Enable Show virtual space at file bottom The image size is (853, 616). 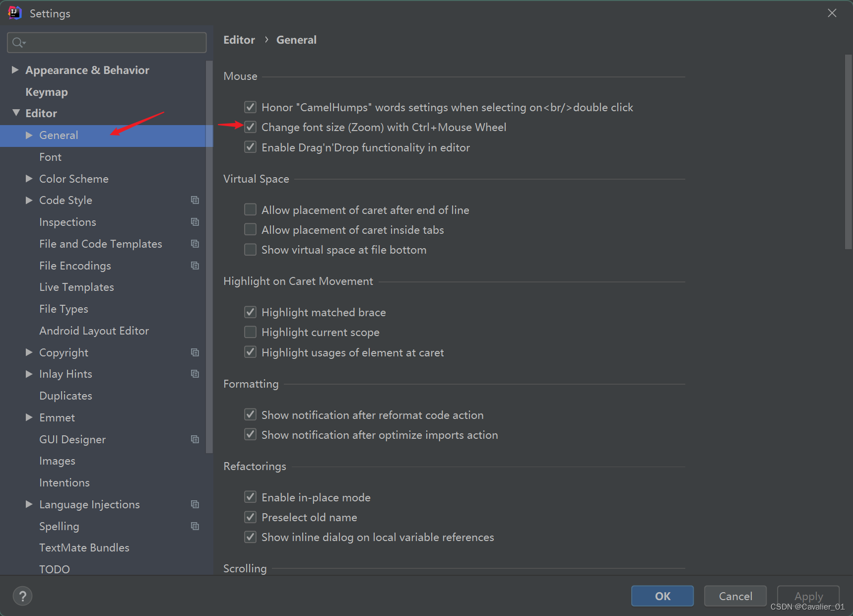point(251,250)
